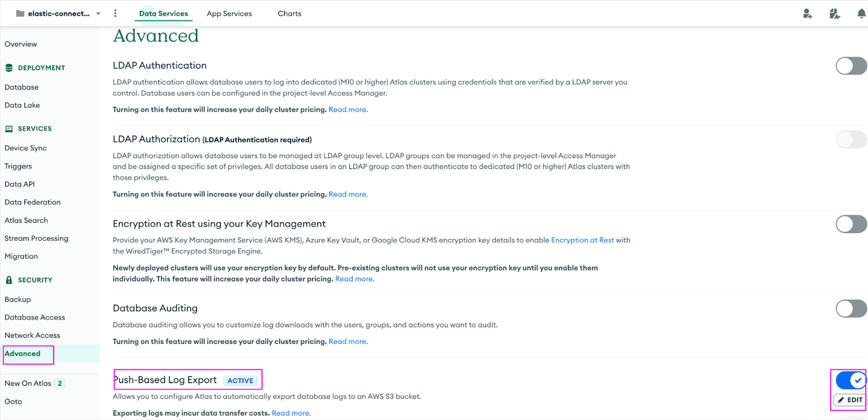Enable the Database Auditing toggle
The width and height of the screenshot is (868, 420).
(x=851, y=308)
